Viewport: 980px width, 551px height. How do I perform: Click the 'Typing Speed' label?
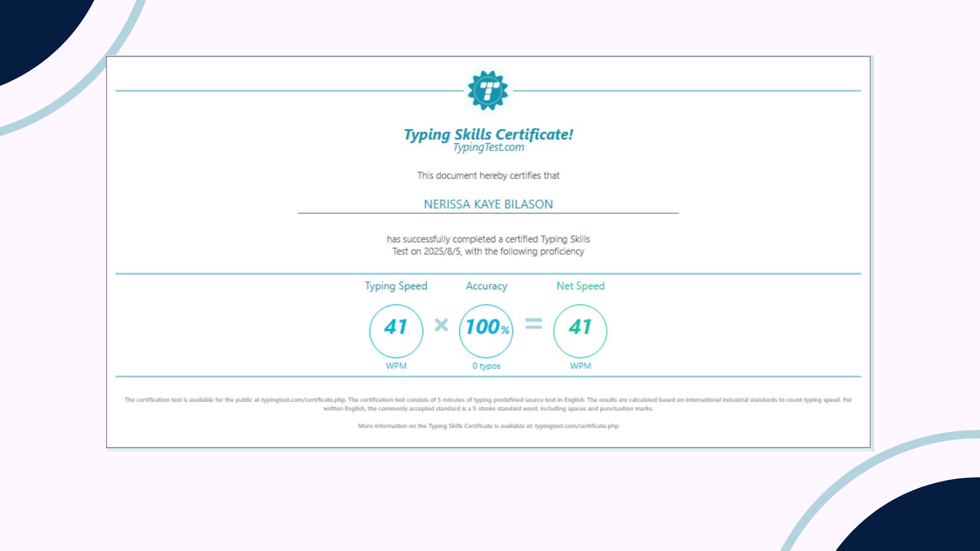coord(396,286)
